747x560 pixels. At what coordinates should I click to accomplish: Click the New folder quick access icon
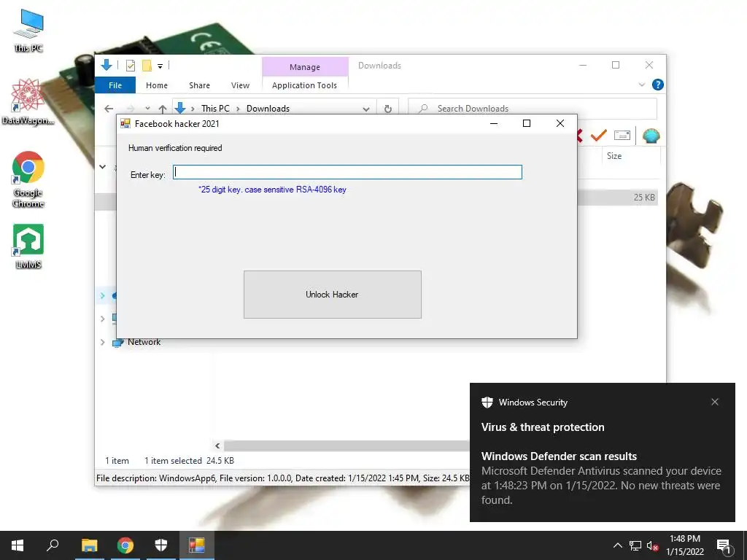[147, 66]
